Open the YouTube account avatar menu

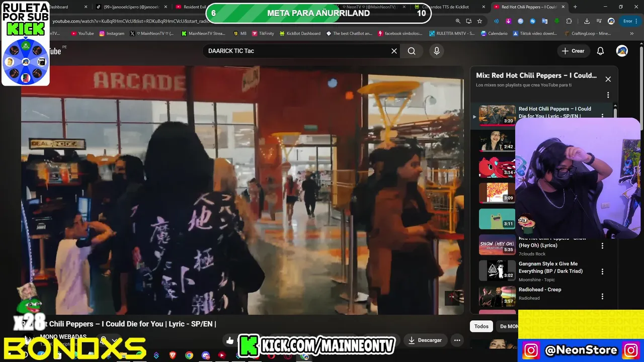[x=622, y=51]
